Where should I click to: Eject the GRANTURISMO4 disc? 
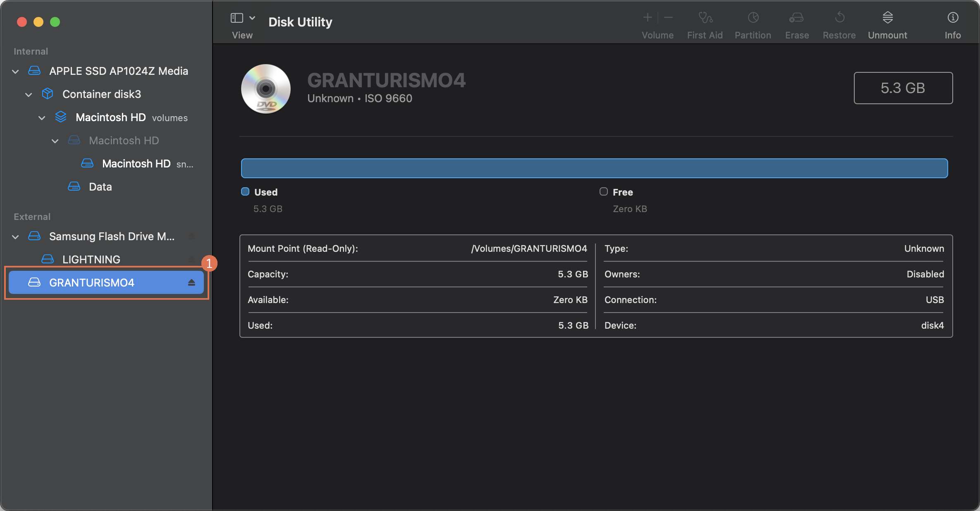[x=191, y=283]
